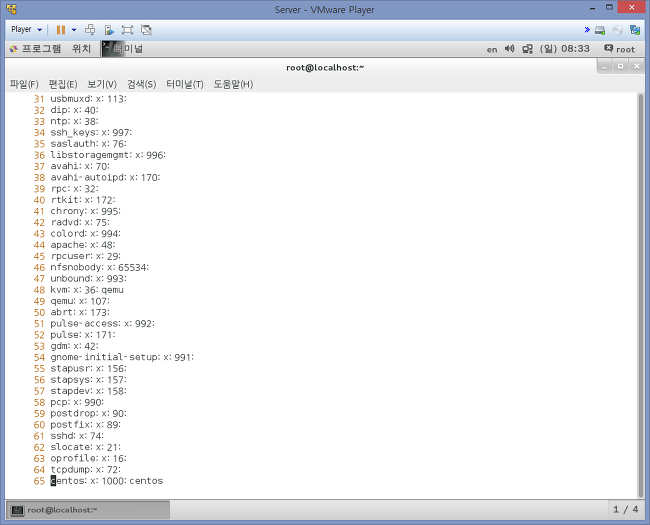
Task: Close the root@localhost terminal window
Action: (637, 66)
